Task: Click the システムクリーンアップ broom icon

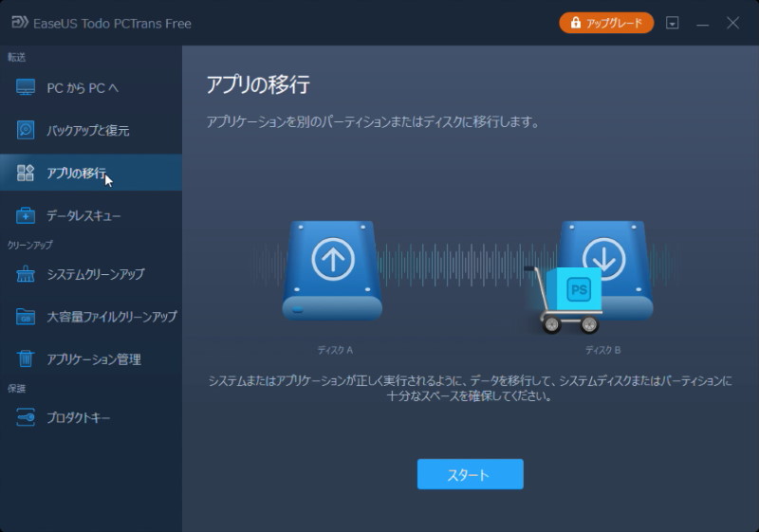Action: (26, 274)
